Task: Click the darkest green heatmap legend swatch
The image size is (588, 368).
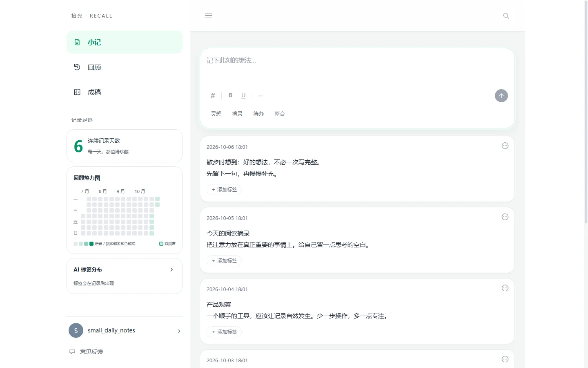Action: (x=91, y=244)
